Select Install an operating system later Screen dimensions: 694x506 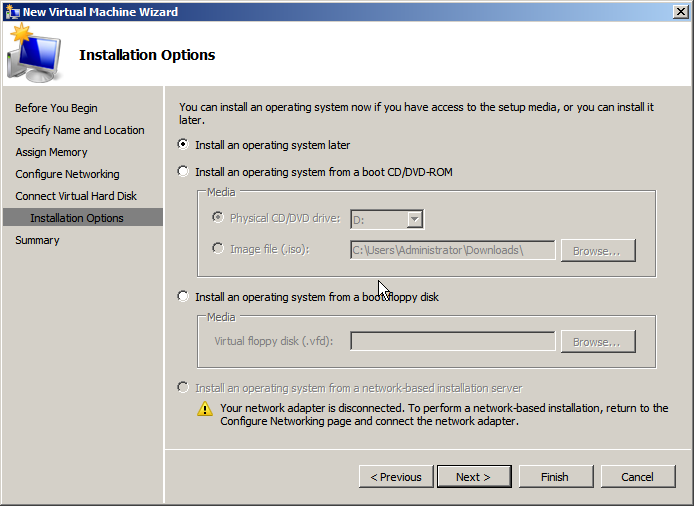(x=183, y=145)
